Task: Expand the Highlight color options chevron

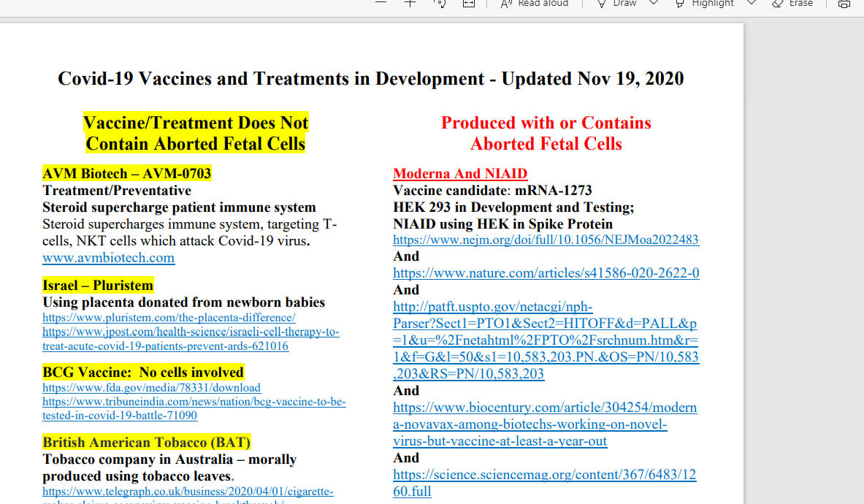Action: click(752, 3)
